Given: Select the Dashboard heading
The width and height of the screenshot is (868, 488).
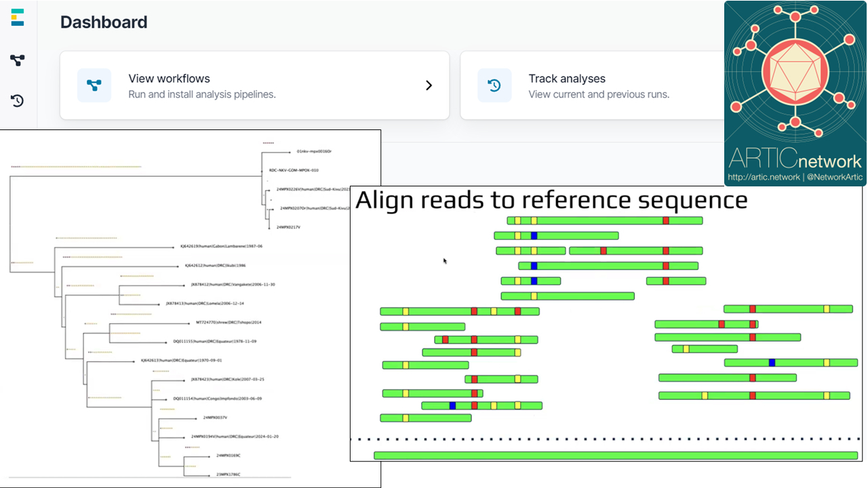Looking at the screenshot, I should (x=104, y=22).
